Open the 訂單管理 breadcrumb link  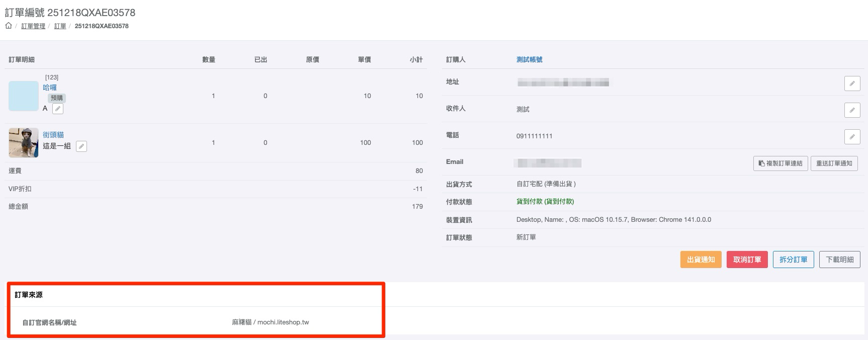33,26
